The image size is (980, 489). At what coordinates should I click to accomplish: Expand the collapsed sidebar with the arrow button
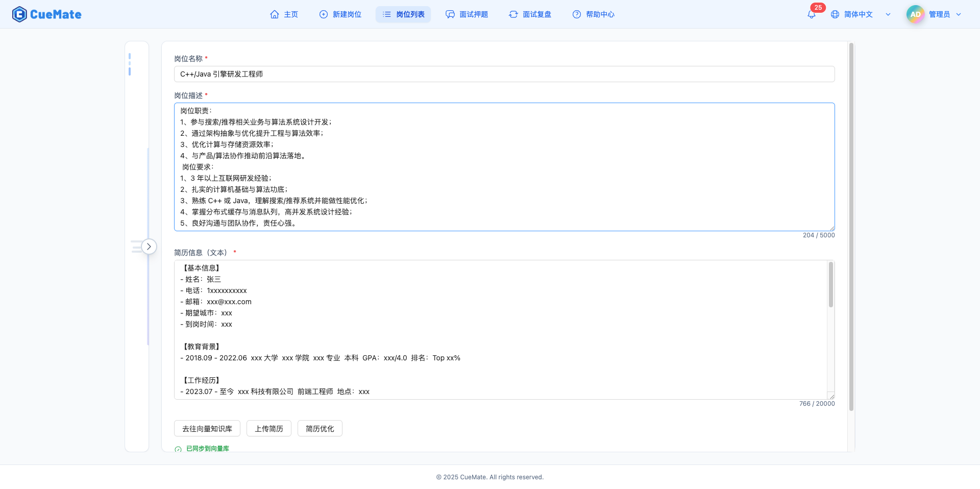(x=149, y=247)
